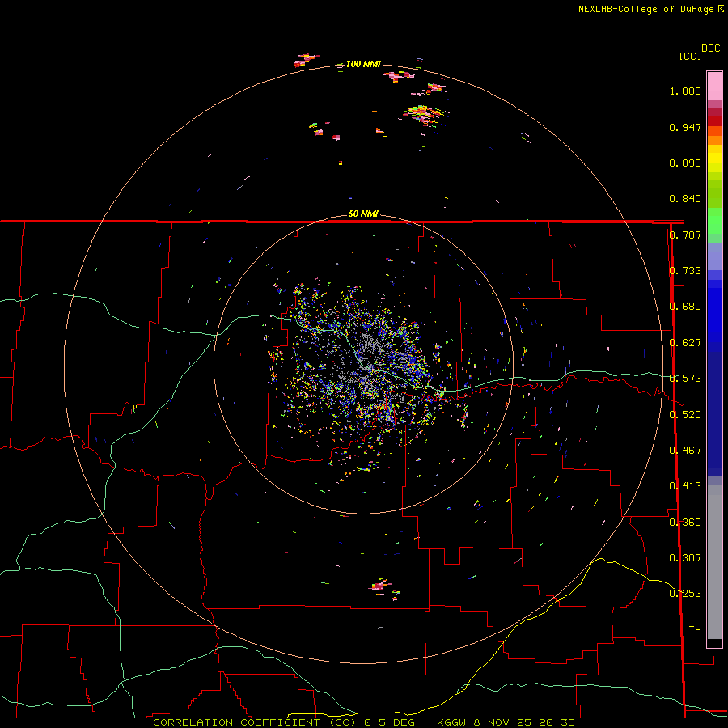Viewport: 728px width, 728px height.
Task: Select the 0.733 legend value
Action: [685, 271]
